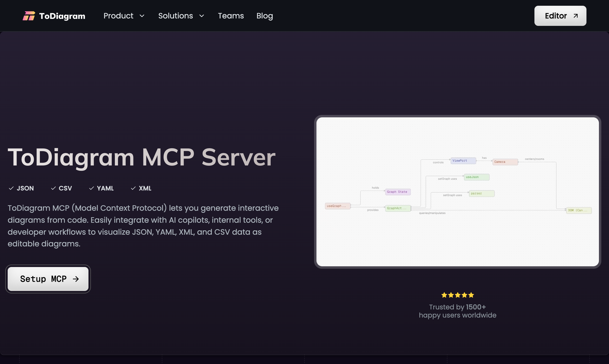The height and width of the screenshot is (364, 609).
Task: Click the 'Trusted by 1500+' text
Action: (457, 307)
